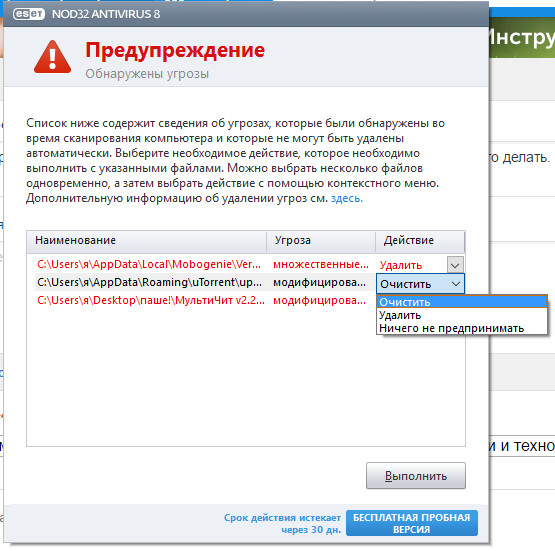
Task: Click модифицирова... threat of МультиЧит row
Action: point(319,300)
